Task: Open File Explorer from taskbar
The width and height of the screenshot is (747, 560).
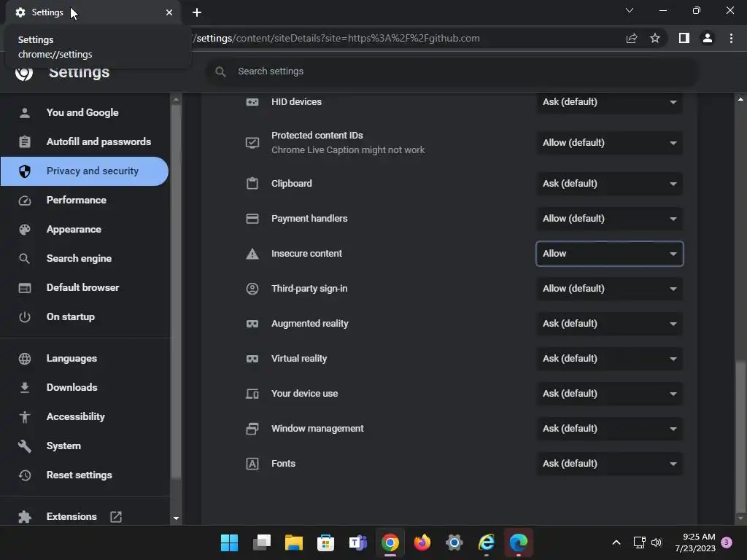Action: tap(293, 542)
